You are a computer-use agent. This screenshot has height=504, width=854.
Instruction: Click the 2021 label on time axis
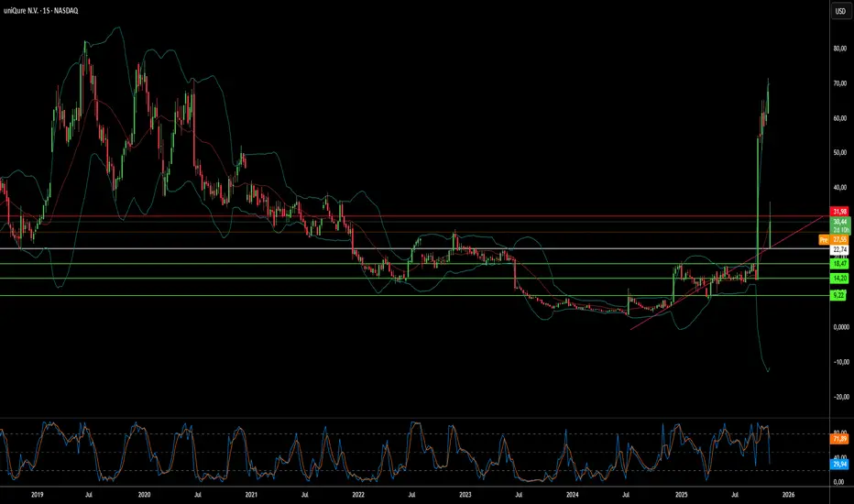point(251,495)
